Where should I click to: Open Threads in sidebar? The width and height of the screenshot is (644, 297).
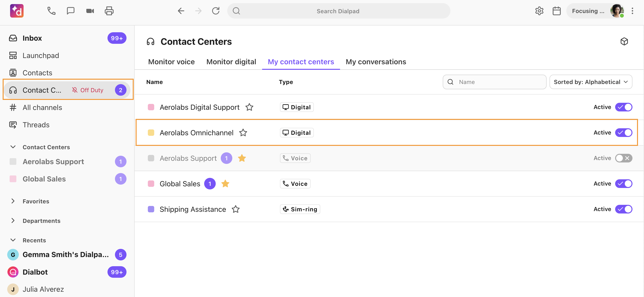67,125
